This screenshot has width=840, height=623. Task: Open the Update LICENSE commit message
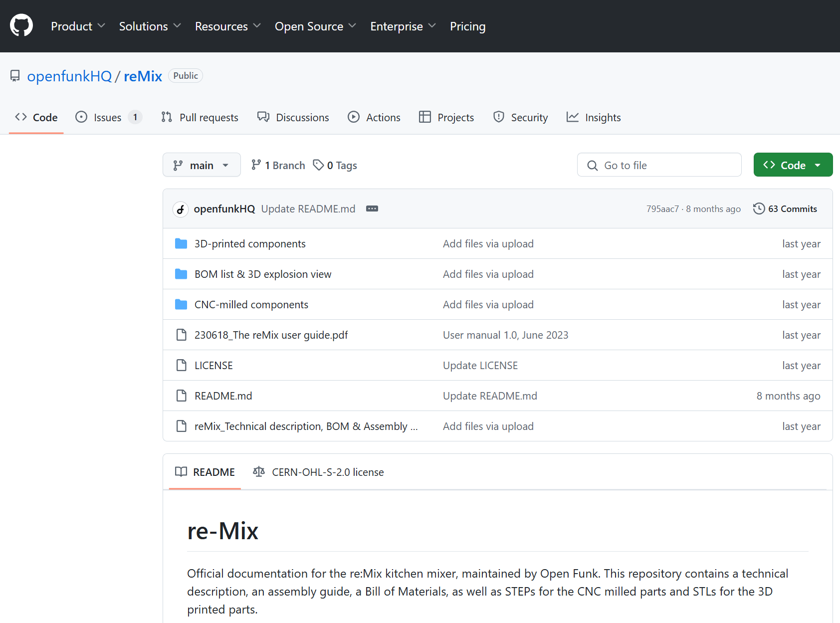click(480, 365)
